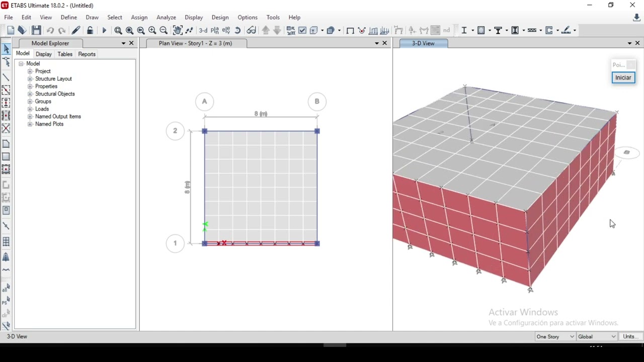Viewport: 644px width, 362px height.
Task: Click the Undo arrow icon
Action: pos(50,31)
